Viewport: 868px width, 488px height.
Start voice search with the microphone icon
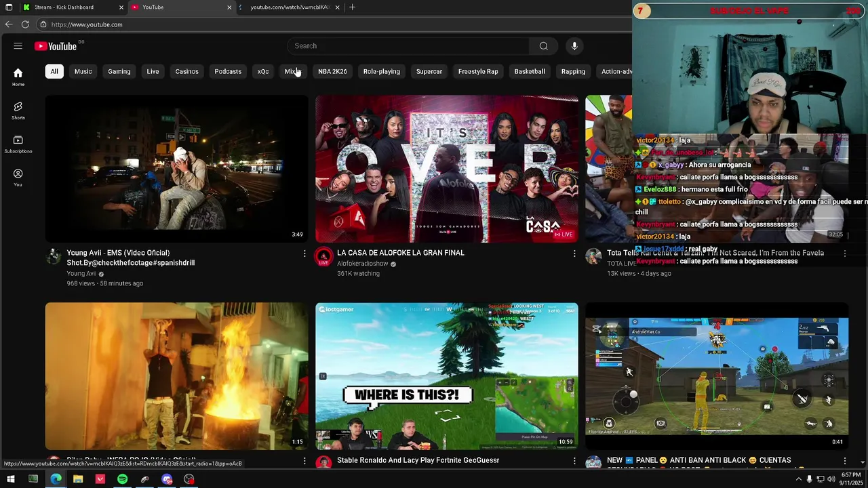(x=574, y=46)
